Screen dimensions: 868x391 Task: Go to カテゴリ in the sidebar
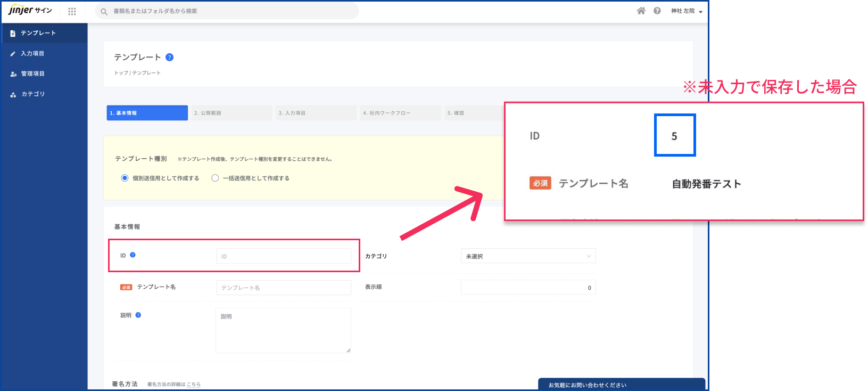coord(32,94)
